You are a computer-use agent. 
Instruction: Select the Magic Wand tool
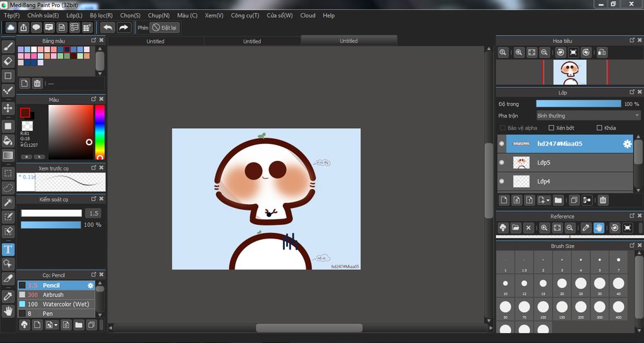pyautogui.click(x=8, y=202)
